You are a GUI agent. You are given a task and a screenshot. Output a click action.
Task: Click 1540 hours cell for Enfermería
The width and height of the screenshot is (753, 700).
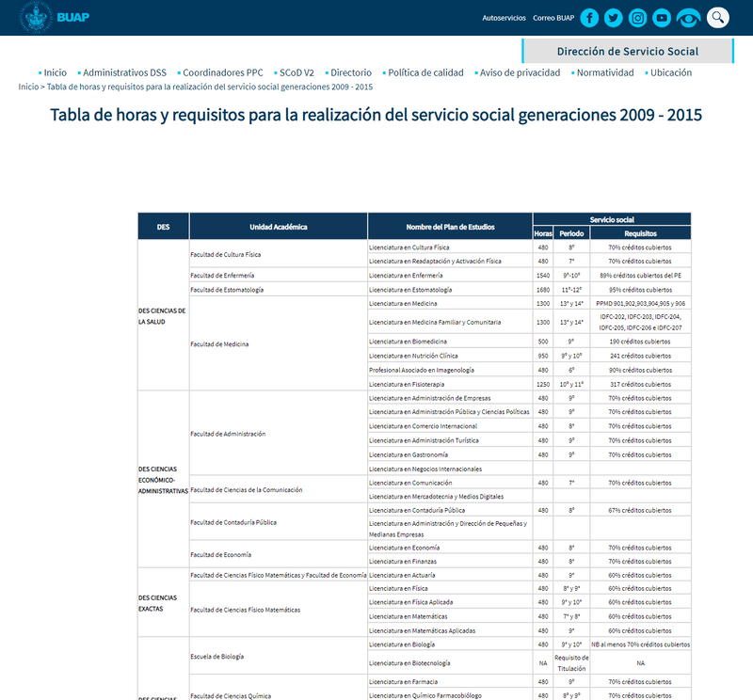(543, 276)
